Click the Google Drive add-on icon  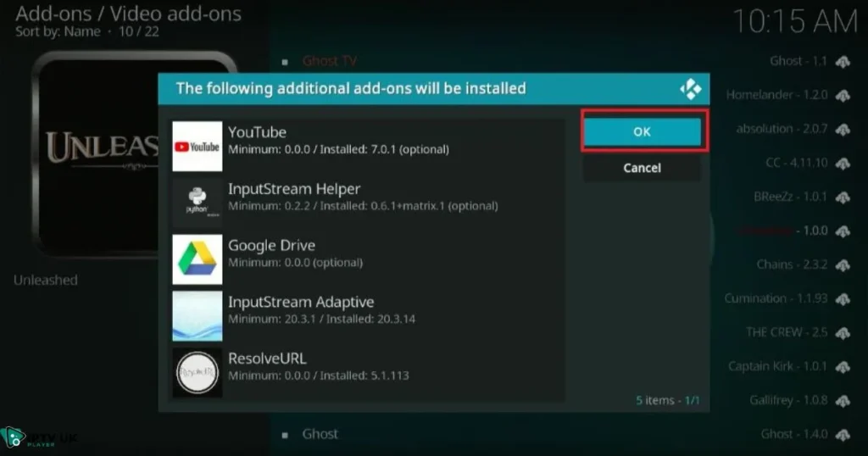point(197,259)
